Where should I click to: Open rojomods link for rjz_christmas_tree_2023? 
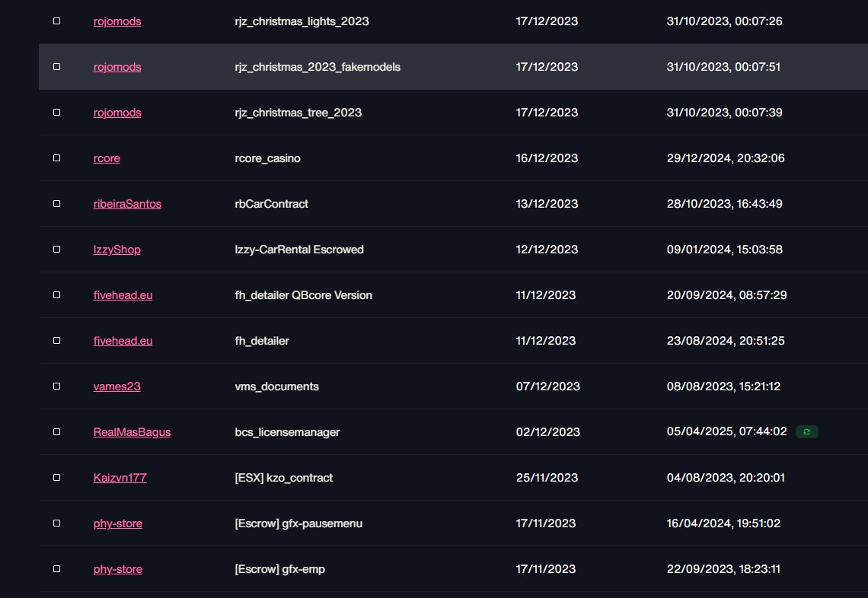[117, 113]
